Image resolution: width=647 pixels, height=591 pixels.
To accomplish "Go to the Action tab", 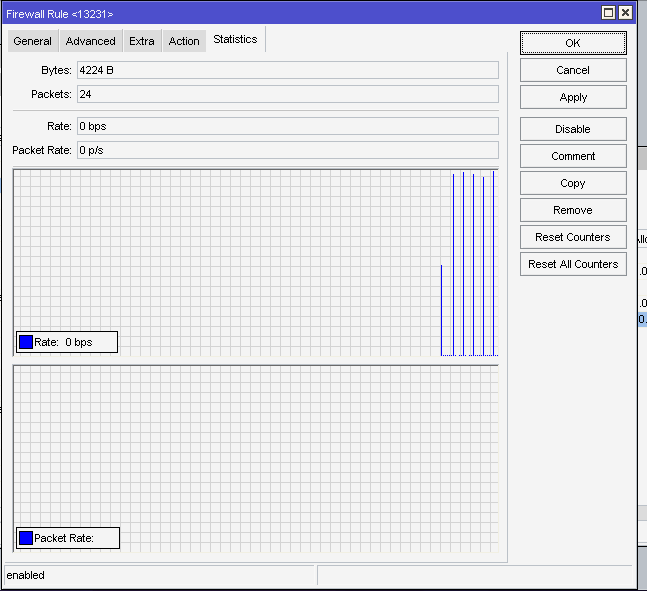I will click(x=184, y=41).
